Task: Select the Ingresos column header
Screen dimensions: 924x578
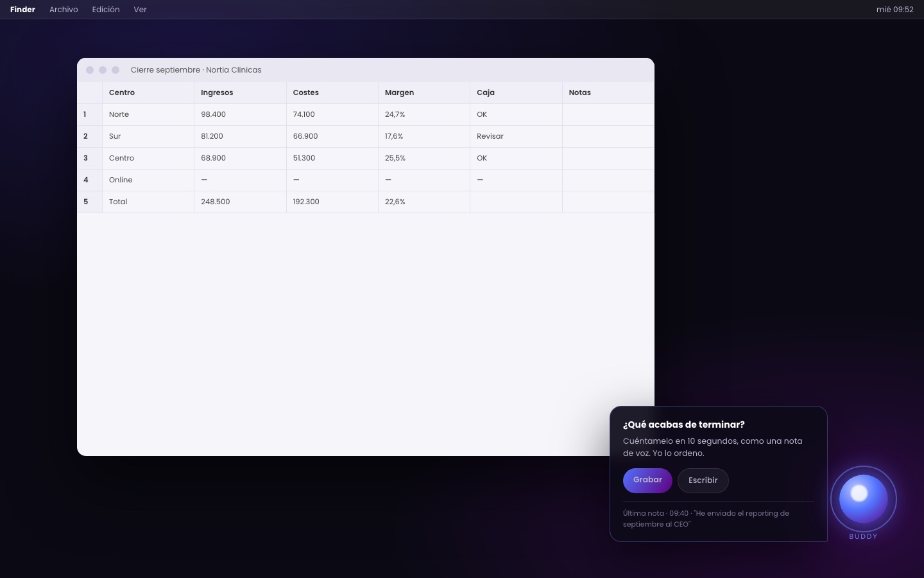Action: (x=240, y=92)
